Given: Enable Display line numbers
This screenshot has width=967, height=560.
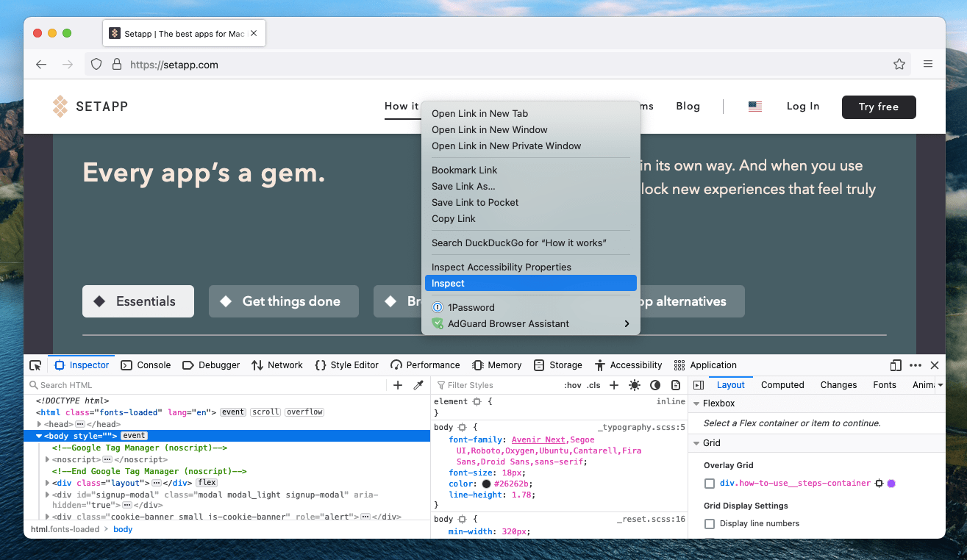Looking at the screenshot, I should tap(710, 524).
